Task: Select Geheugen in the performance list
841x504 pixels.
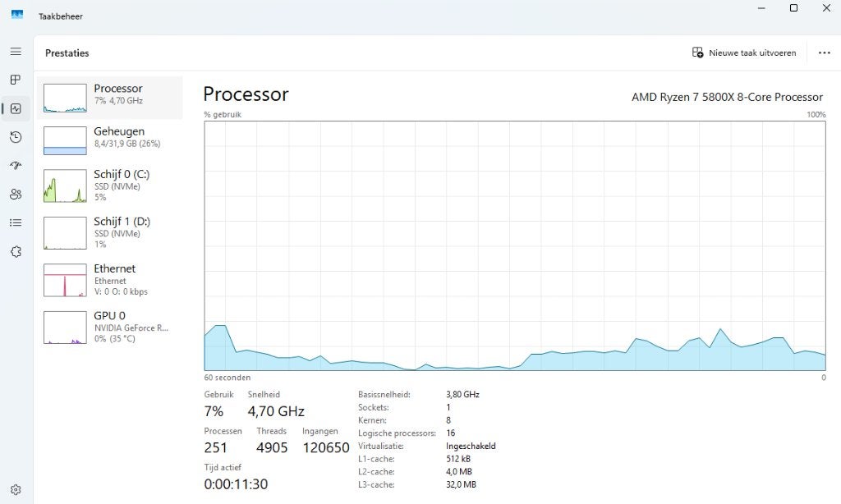Action: click(110, 140)
